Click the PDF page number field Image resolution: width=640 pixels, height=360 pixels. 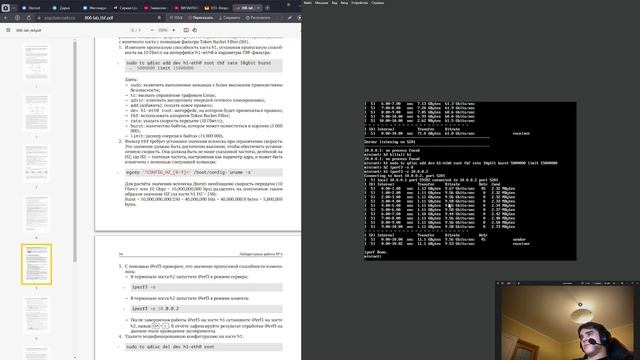[133, 30]
